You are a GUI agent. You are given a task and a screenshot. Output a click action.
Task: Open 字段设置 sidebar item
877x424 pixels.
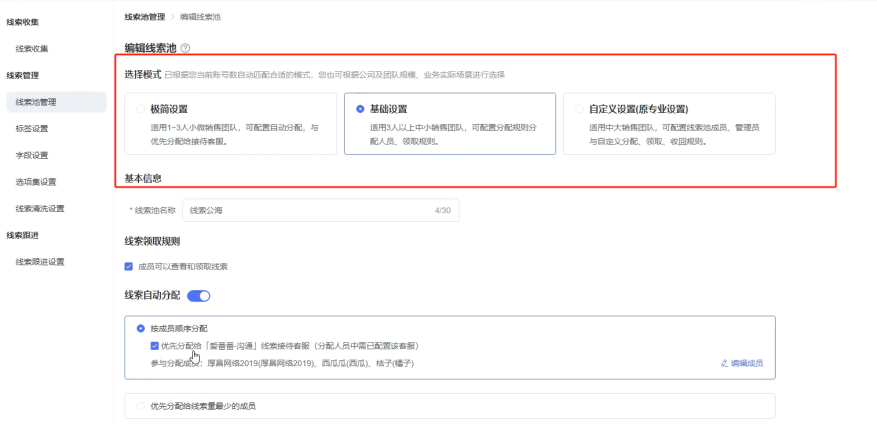click(32, 155)
